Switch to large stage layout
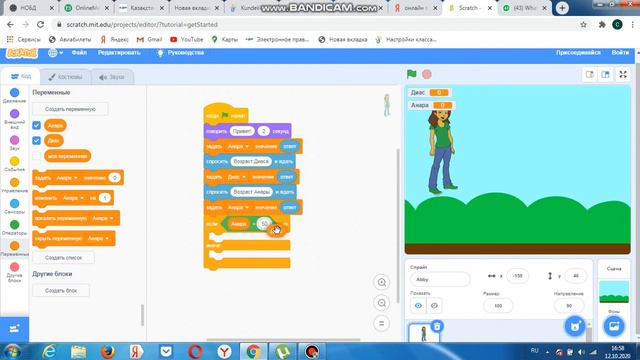The image size is (640, 360). coord(605,74)
